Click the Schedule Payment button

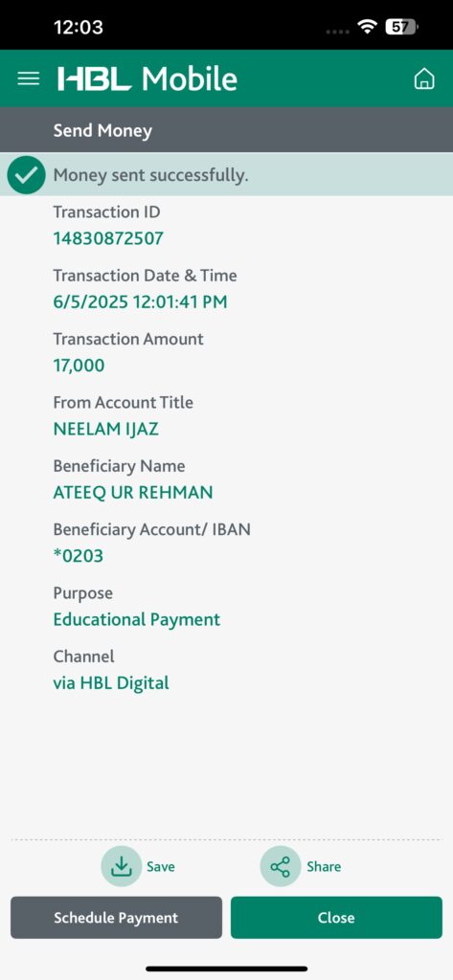click(x=117, y=918)
